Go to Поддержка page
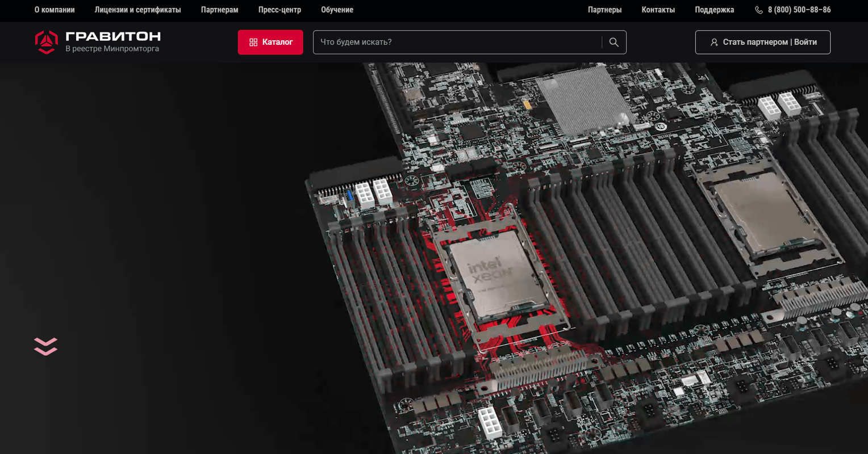The width and height of the screenshot is (868, 454). tap(715, 10)
